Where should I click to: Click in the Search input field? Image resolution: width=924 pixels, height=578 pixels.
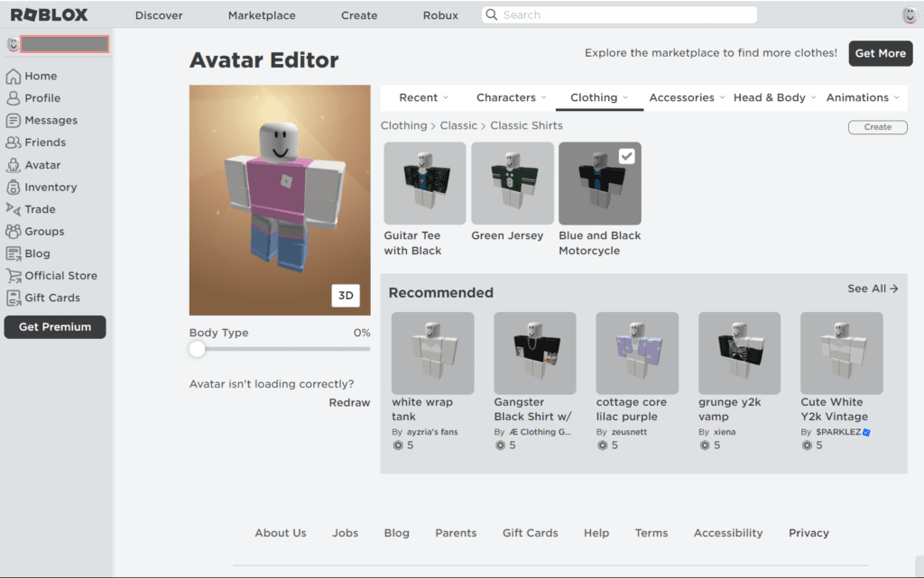pyautogui.click(x=619, y=14)
